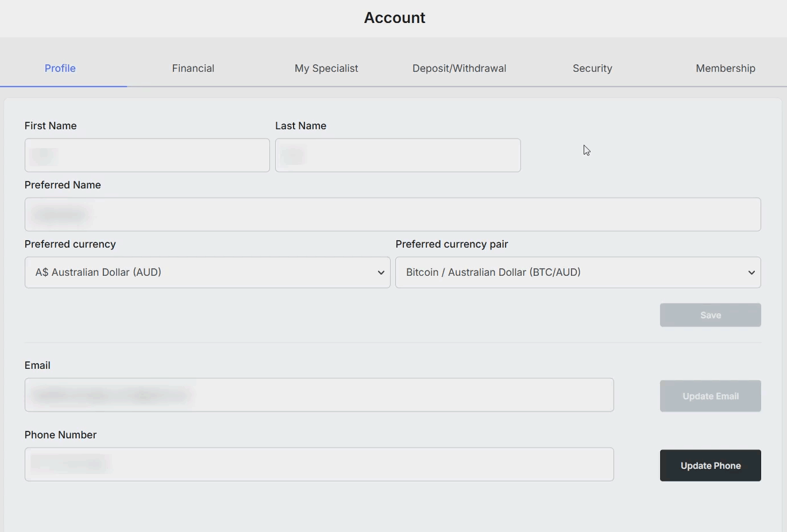Open Deposit/Withdrawal tab
The height and width of the screenshot is (532, 787).
point(459,68)
